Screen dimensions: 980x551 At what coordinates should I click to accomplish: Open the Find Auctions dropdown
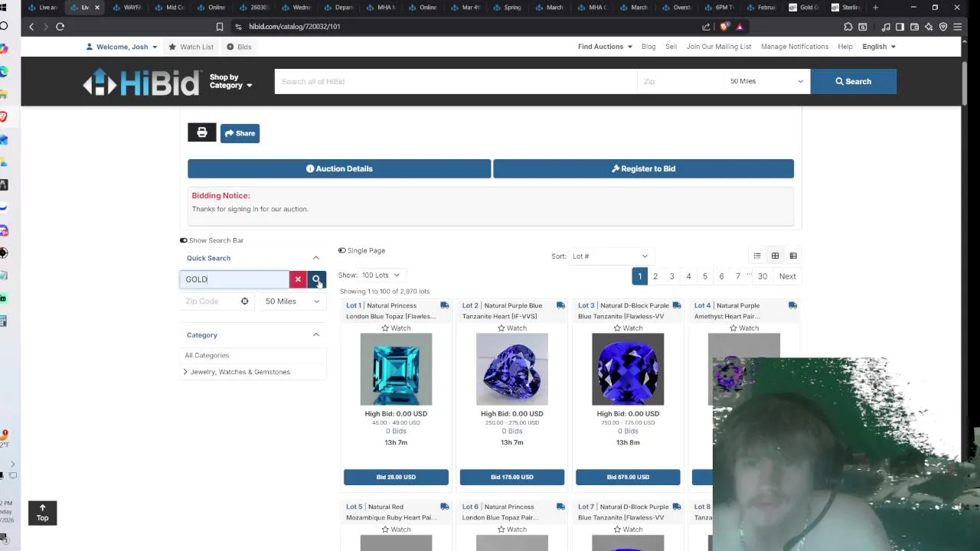click(x=605, y=47)
